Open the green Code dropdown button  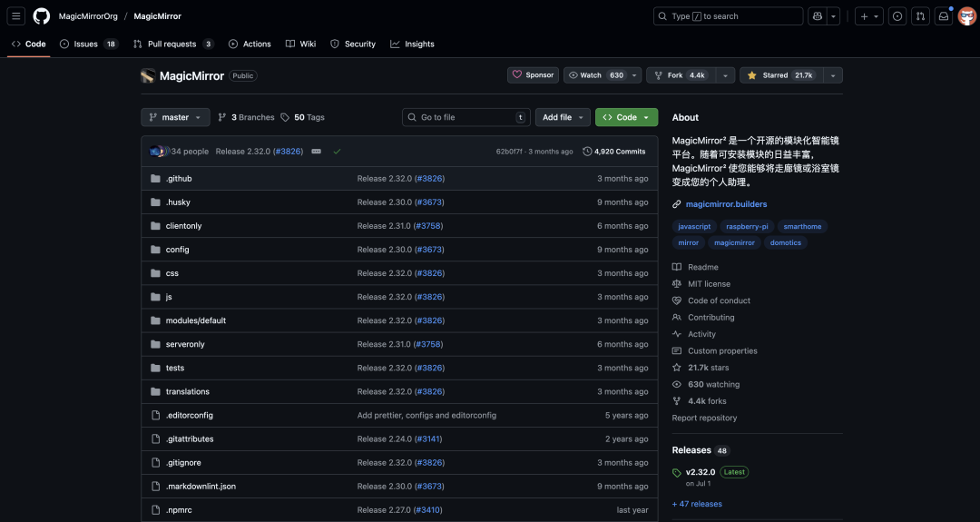626,117
